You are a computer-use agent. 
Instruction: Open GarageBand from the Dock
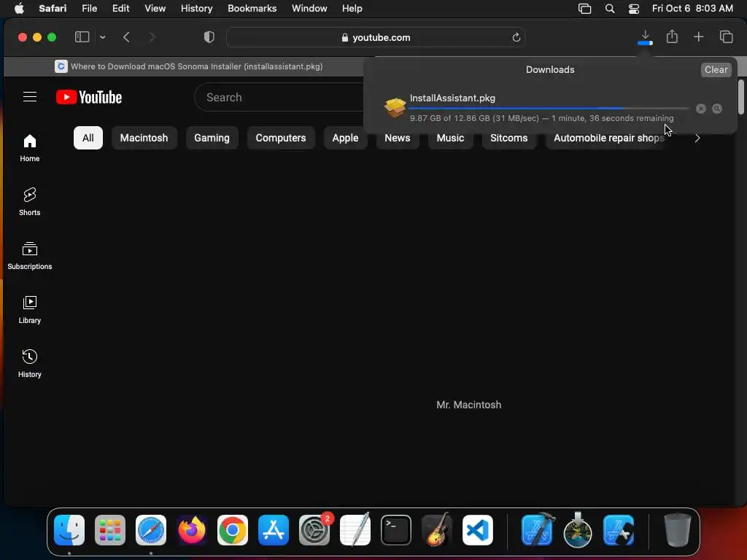pyautogui.click(x=437, y=530)
